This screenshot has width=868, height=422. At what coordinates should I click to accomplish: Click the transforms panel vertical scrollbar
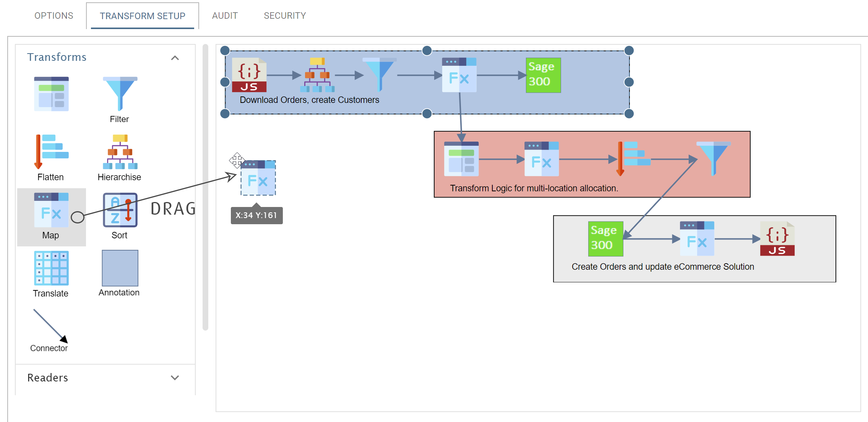tap(205, 187)
